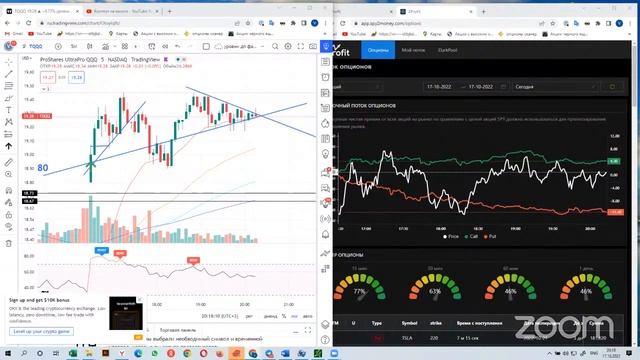Open the prediction and measurement tools
This screenshot has width=640, height=360.
tap(9, 134)
